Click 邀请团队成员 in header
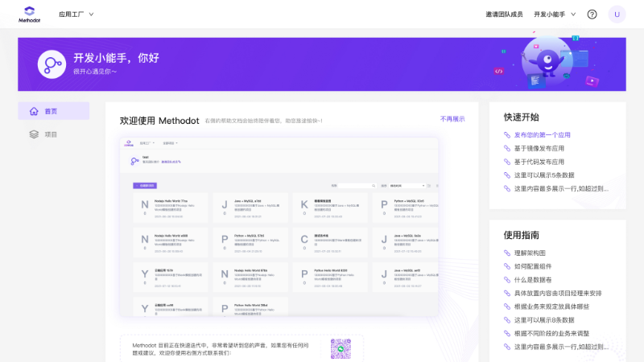644x362 pixels. point(504,14)
